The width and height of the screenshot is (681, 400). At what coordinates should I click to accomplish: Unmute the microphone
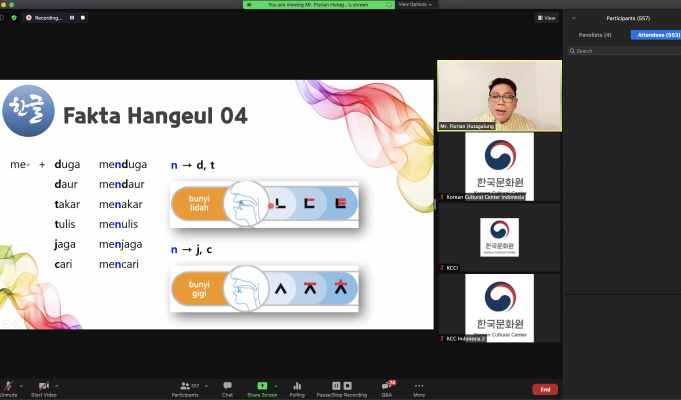click(9, 386)
